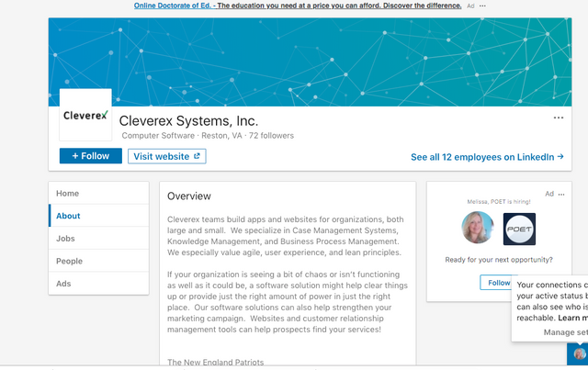Click the Cleverex Systems, Inc. company name

[188, 121]
